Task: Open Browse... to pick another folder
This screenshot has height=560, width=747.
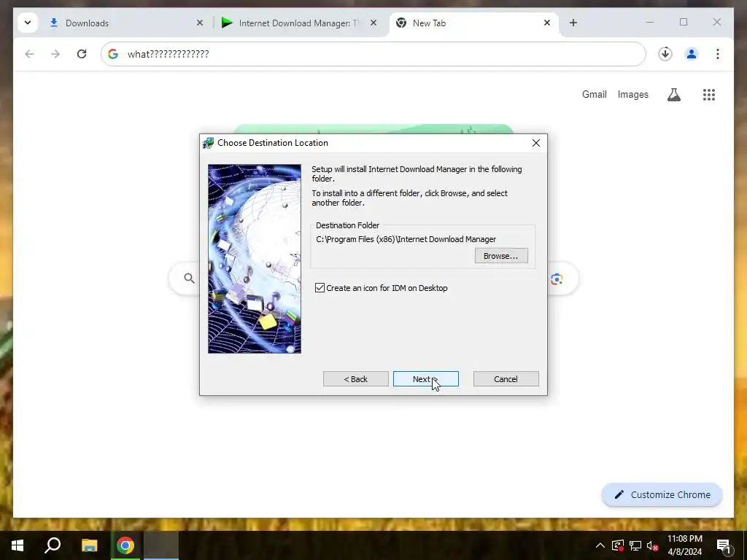Action: click(500, 256)
